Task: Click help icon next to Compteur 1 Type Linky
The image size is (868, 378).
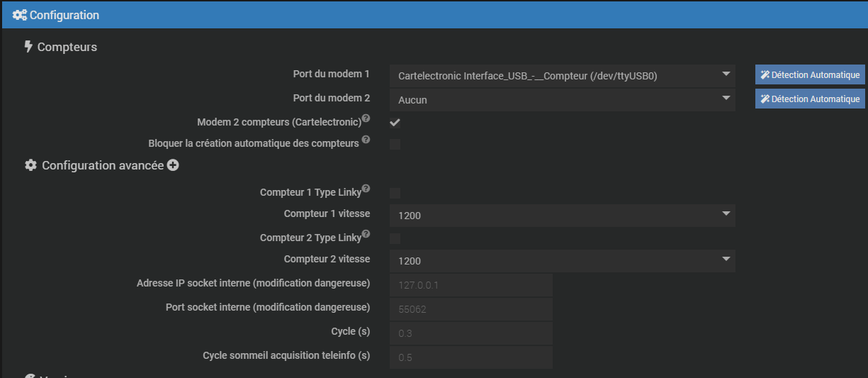Action: click(366, 189)
